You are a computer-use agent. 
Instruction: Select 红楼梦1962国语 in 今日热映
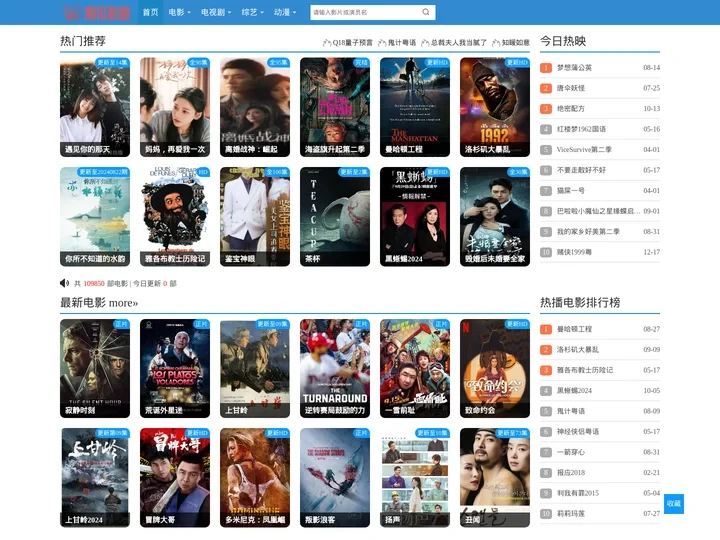(x=581, y=129)
